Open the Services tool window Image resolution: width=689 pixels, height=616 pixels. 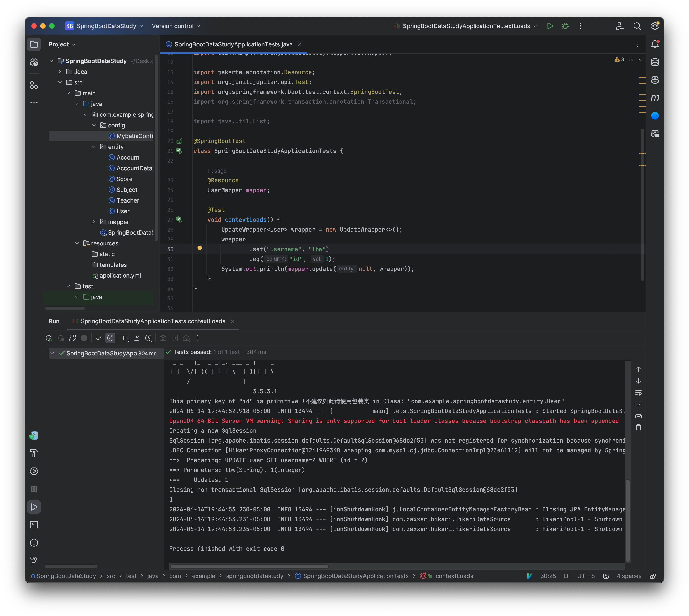point(34,471)
